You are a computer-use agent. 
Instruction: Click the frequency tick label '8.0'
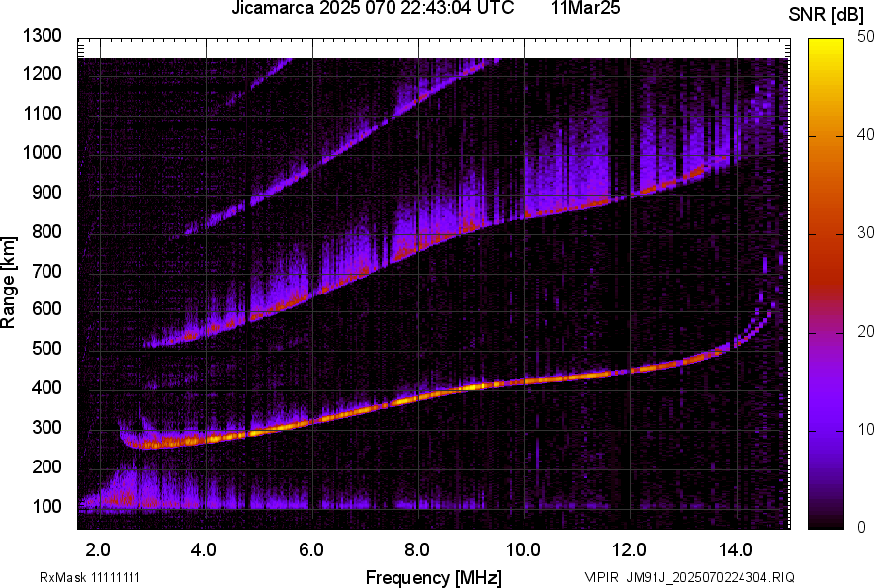[x=417, y=550]
